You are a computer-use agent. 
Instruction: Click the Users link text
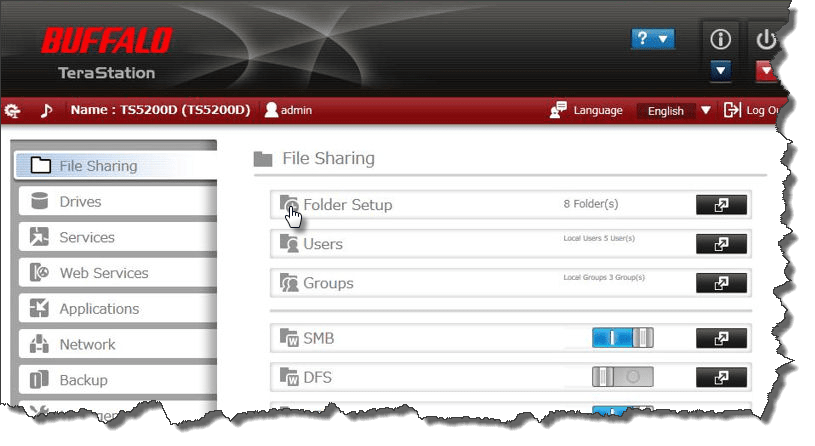pos(323,244)
